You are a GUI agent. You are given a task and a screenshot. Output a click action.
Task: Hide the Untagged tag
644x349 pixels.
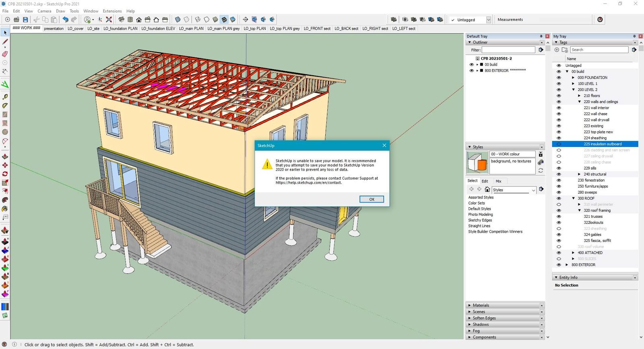click(x=559, y=66)
